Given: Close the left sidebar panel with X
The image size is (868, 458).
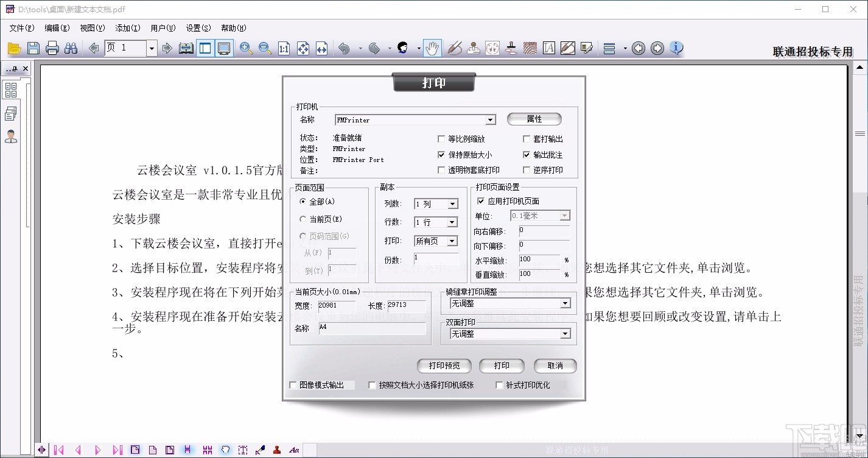Looking at the screenshot, I should click(26, 69).
